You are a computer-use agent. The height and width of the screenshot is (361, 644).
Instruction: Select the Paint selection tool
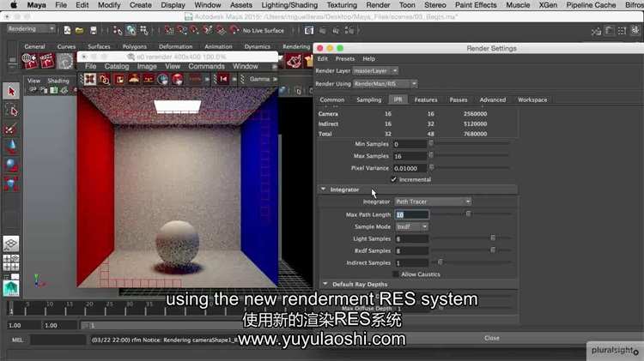[11, 129]
